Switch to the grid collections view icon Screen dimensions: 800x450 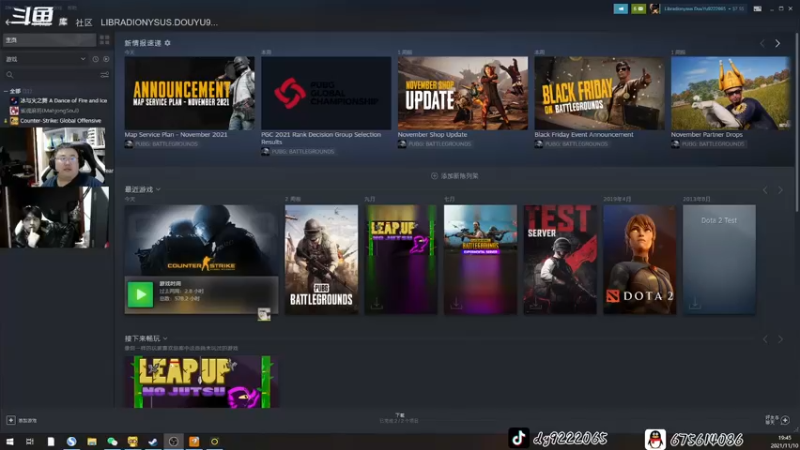point(105,40)
